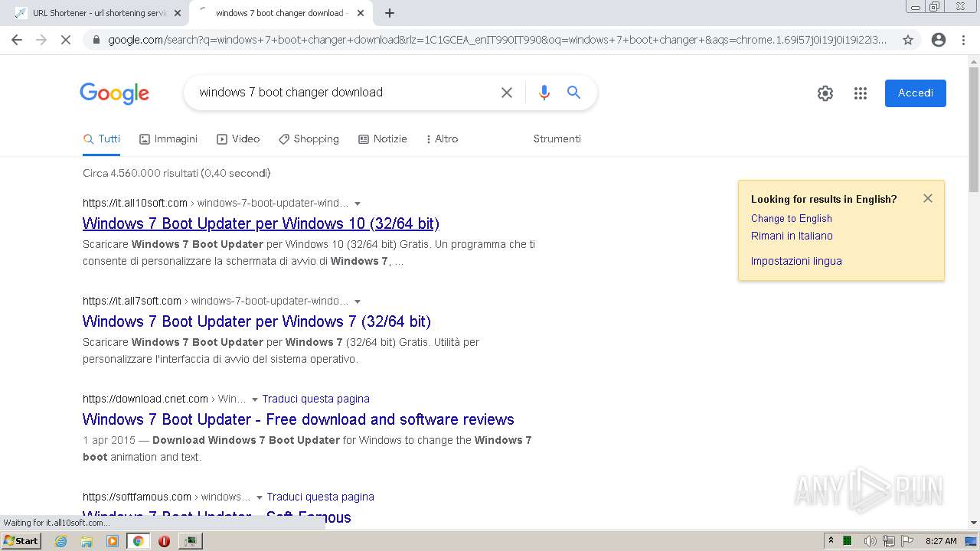
Task: Select the Tutti results tab
Action: click(x=102, y=139)
